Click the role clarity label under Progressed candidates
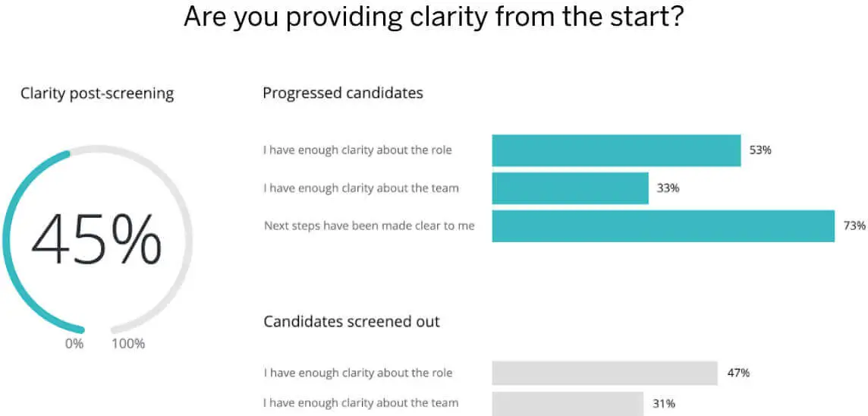868x416 pixels. [x=357, y=150]
